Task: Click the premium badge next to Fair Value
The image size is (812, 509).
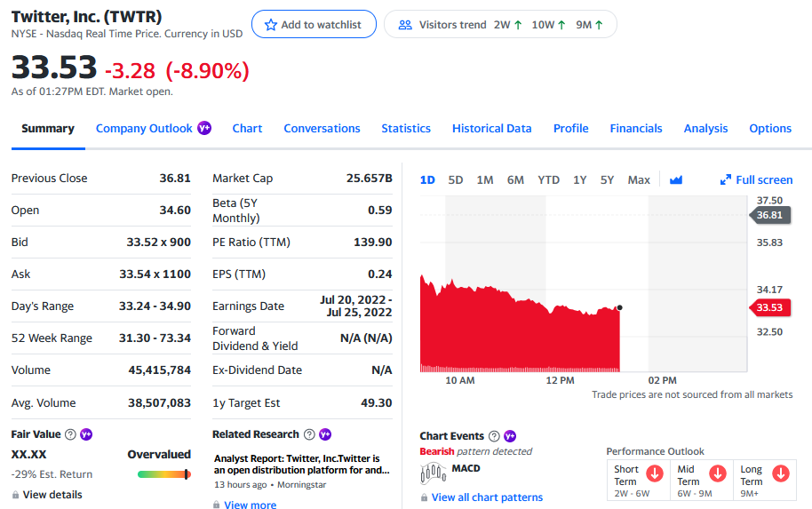Action: [x=86, y=434]
